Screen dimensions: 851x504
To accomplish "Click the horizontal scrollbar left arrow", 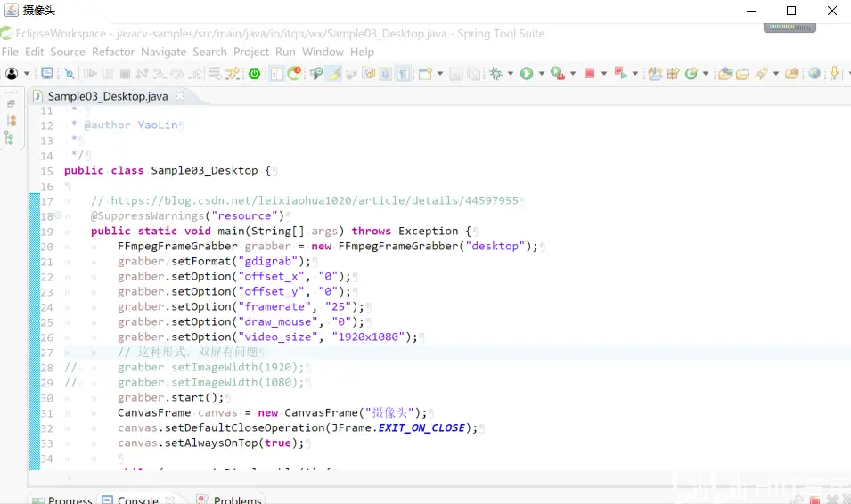I will [70, 477].
